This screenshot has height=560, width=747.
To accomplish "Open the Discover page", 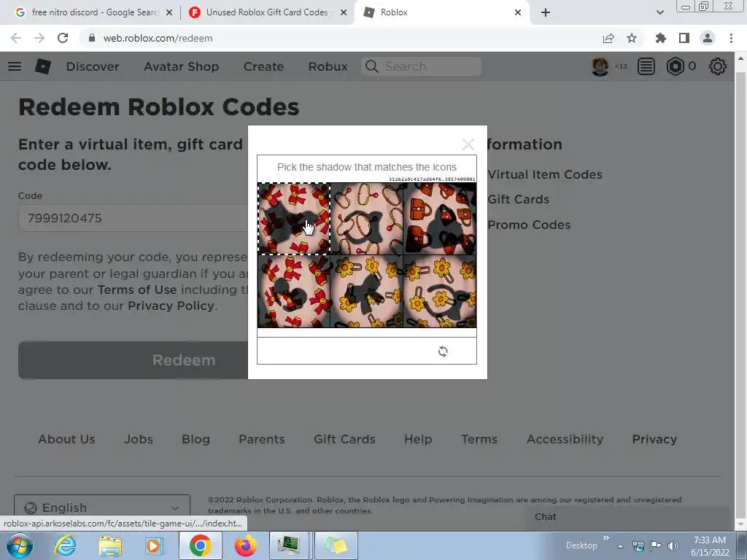I will (93, 66).
